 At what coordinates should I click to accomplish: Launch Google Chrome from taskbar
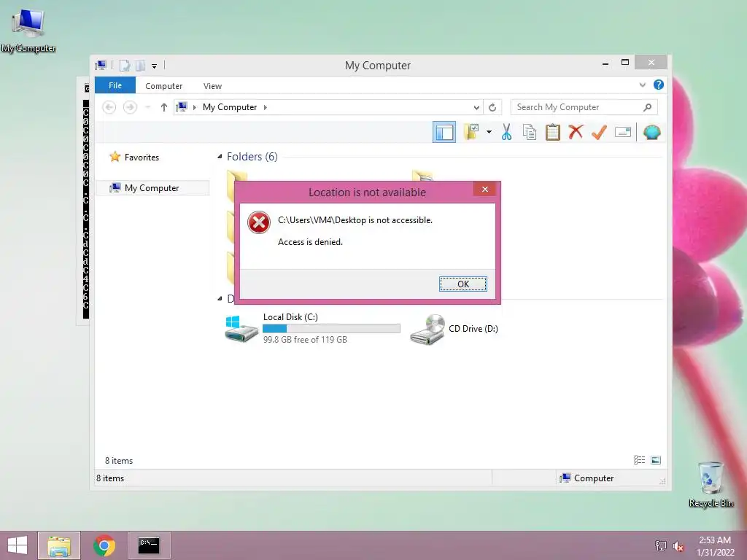pyautogui.click(x=104, y=545)
